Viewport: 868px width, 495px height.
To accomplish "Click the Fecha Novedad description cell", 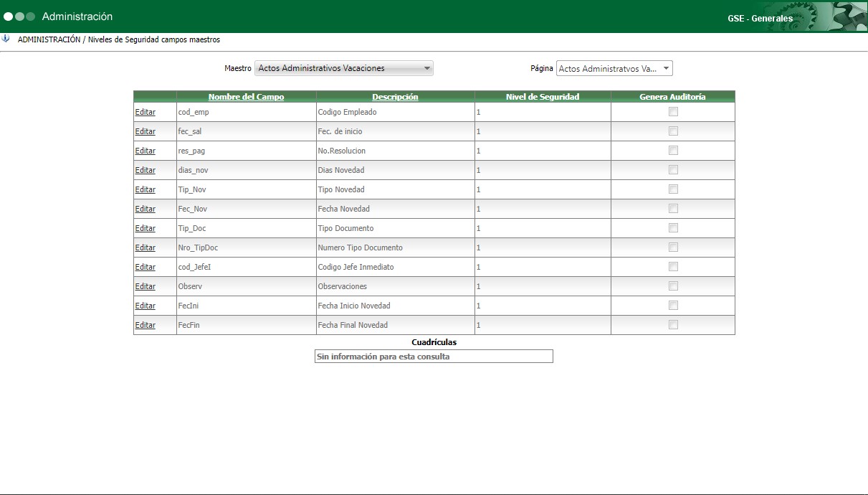I will pyautogui.click(x=395, y=209).
